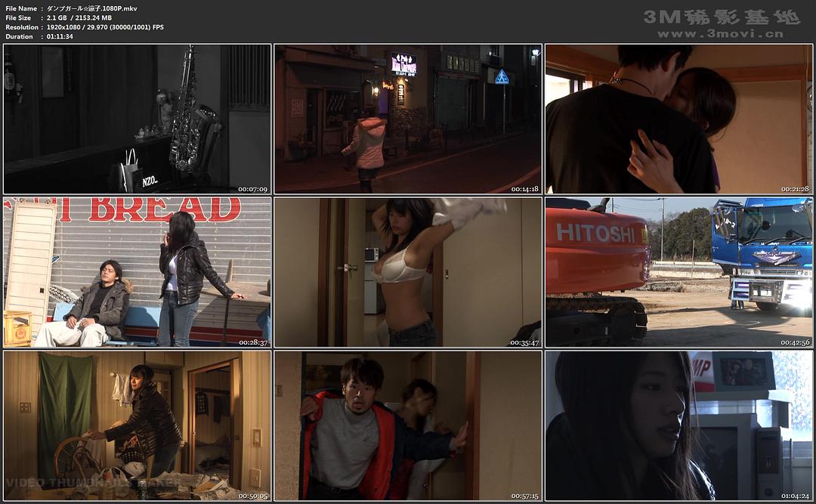Select the close-up face thumbnail at 01:04:24
This screenshot has width=816, height=504.
[x=678, y=425]
